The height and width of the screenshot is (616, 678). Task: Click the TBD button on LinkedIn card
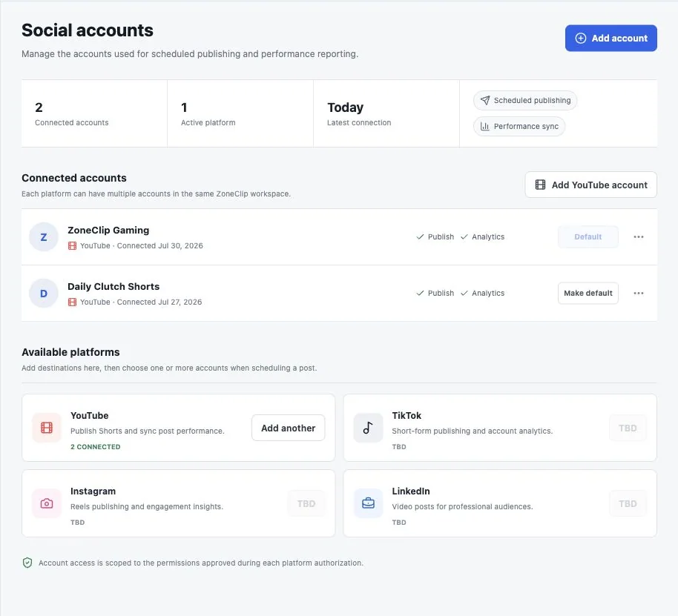[x=628, y=503]
